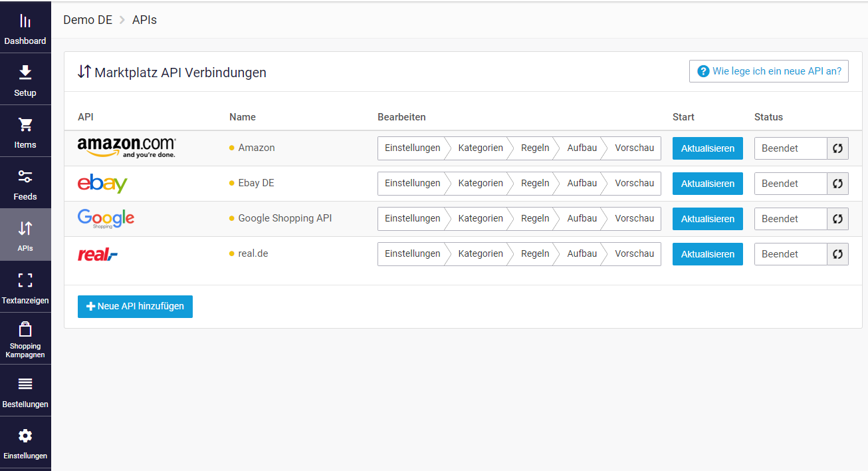Click Beendet status field for Google Shopping API
Viewport: 868px width, 471px height.
(791, 219)
